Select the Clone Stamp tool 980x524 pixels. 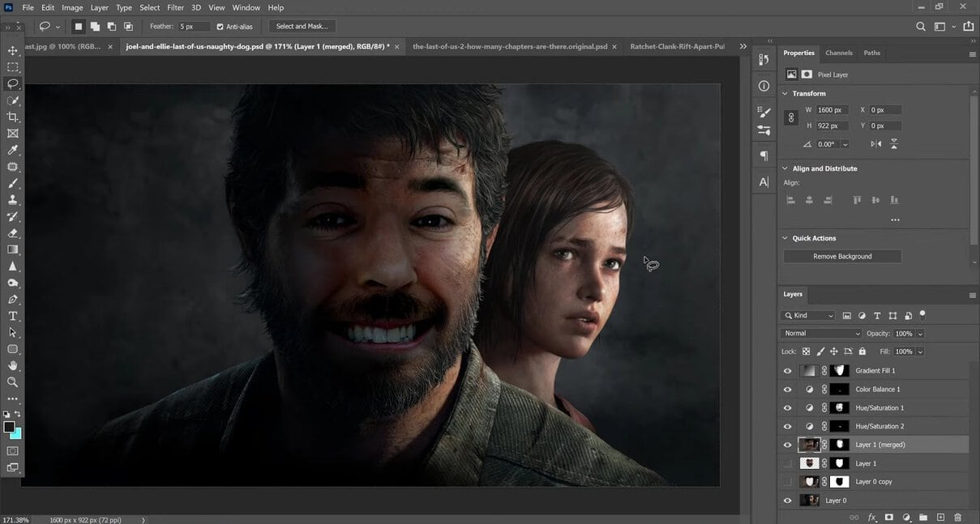tap(12, 199)
